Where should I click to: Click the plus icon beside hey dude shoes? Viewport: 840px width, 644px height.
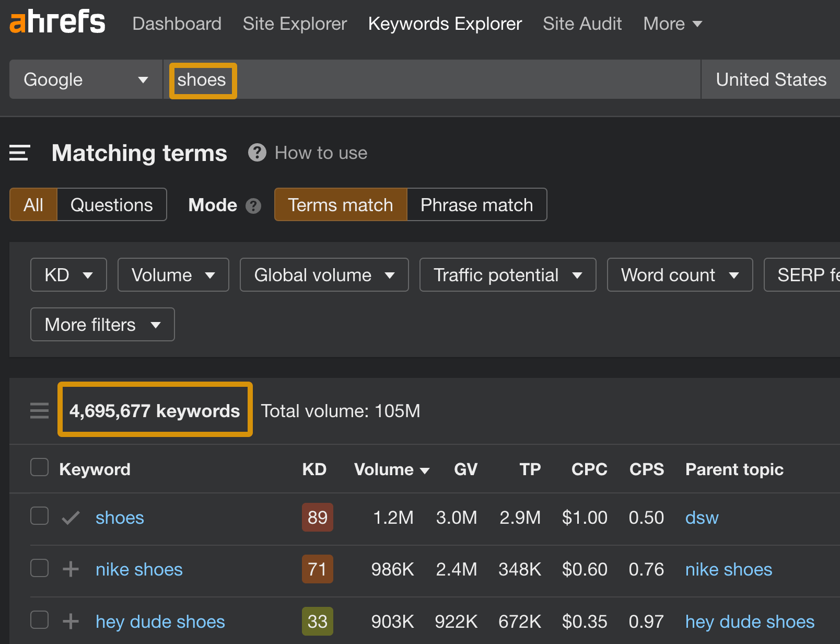70,622
